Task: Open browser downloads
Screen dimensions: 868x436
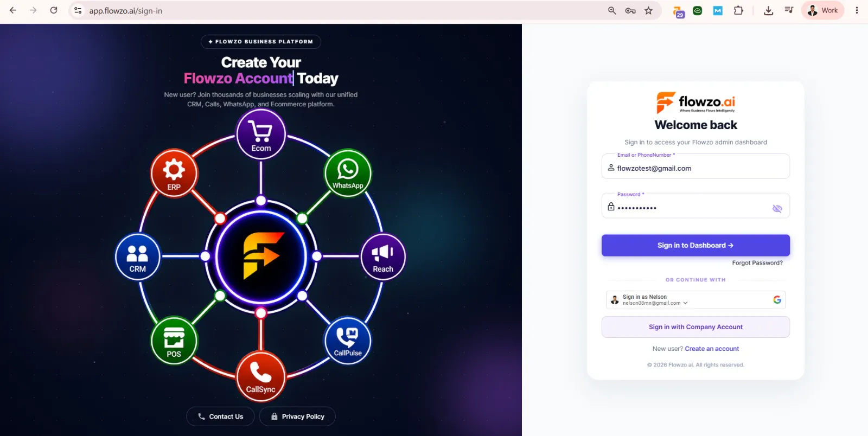Action: click(769, 10)
